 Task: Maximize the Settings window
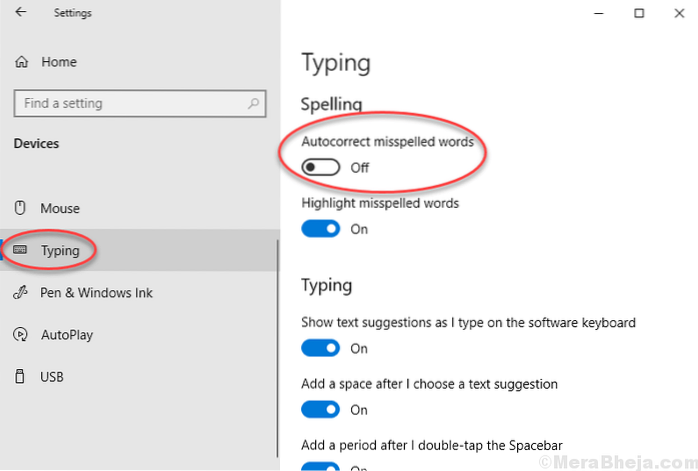coord(638,14)
